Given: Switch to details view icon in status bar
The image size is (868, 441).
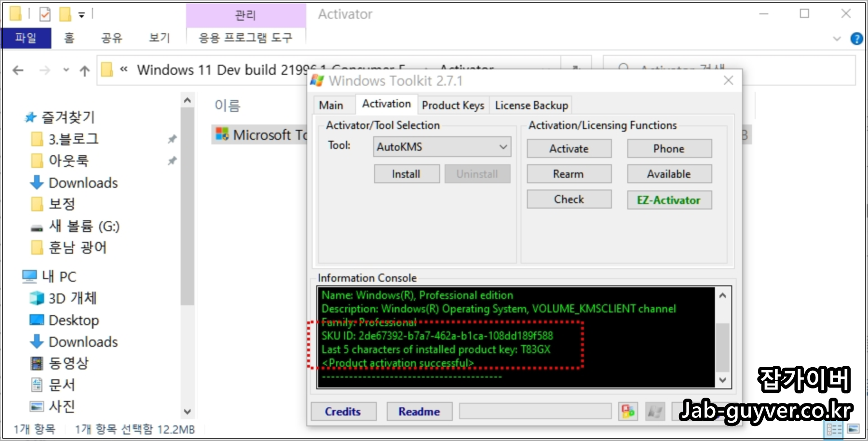Looking at the screenshot, I should point(834,429).
